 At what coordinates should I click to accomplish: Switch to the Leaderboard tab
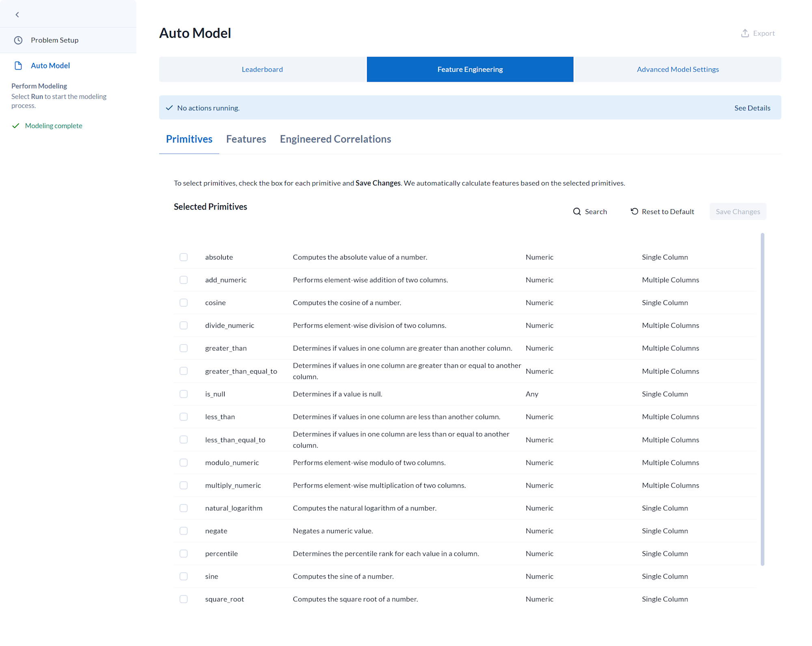click(x=262, y=69)
